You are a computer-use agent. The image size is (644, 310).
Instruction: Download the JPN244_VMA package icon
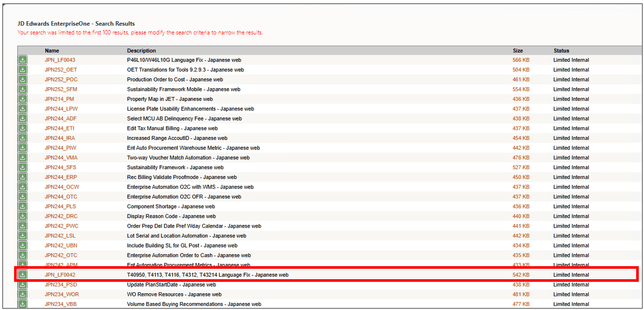pos(22,158)
